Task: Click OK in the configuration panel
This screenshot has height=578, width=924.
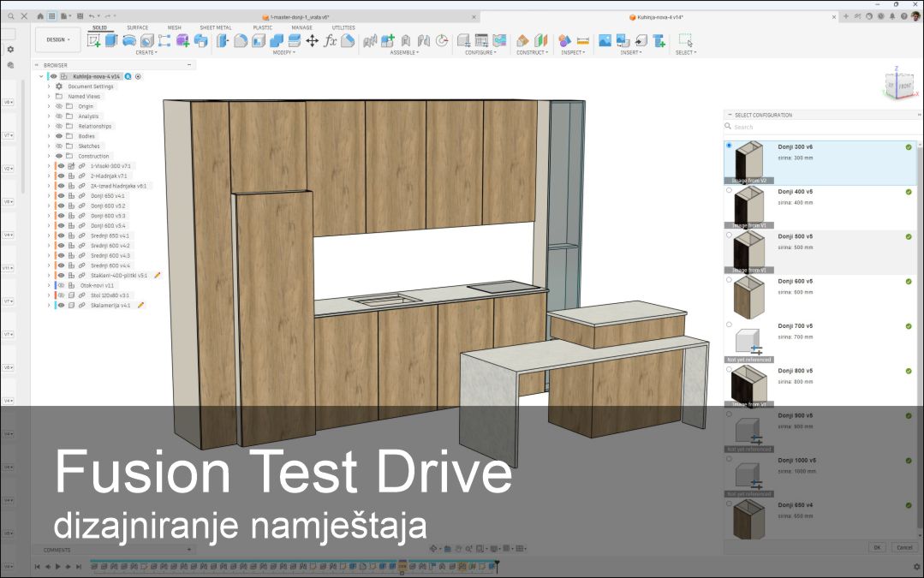Action: [x=877, y=547]
